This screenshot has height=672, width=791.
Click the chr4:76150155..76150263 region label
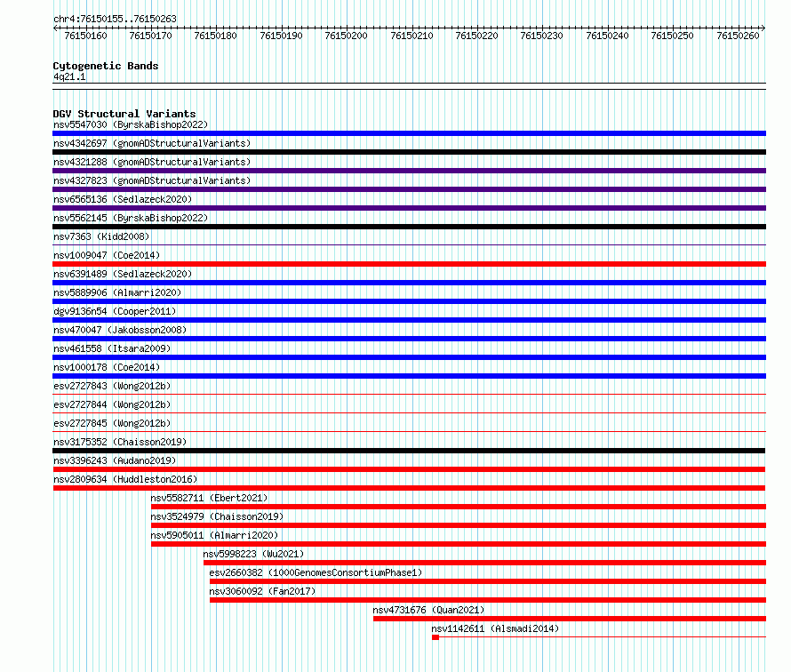(115, 19)
